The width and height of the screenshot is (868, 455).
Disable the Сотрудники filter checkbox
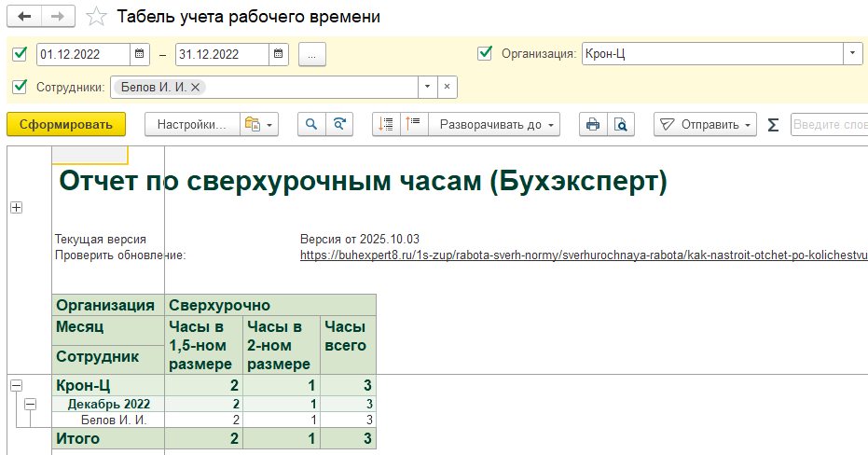[x=20, y=87]
